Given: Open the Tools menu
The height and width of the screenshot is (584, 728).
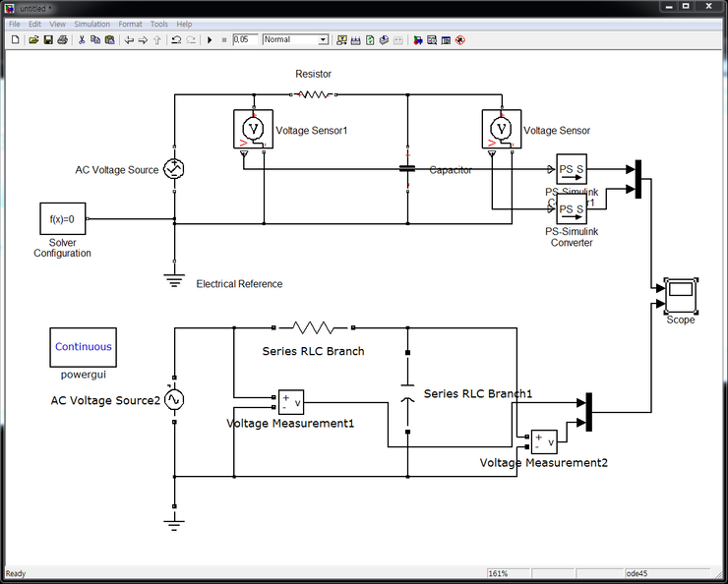Looking at the screenshot, I should pyautogui.click(x=158, y=25).
